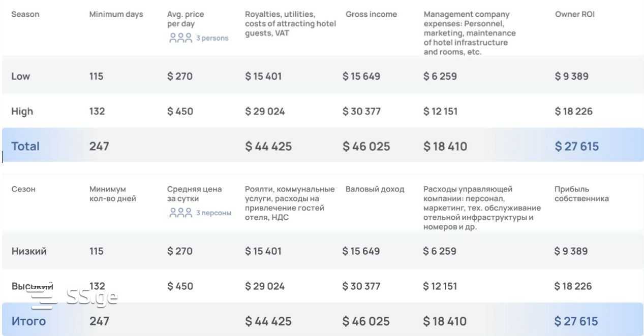Image resolution: width=644 pixels, height=336 pixels.
Task: Click the "Сезон" column header
Action: tap(23, 189)
